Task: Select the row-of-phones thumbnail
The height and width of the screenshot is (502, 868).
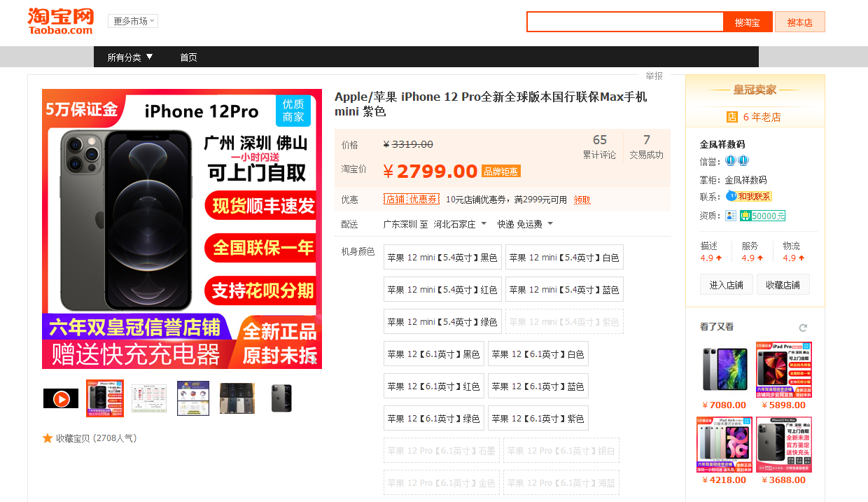Action: (x=237, y=398)
